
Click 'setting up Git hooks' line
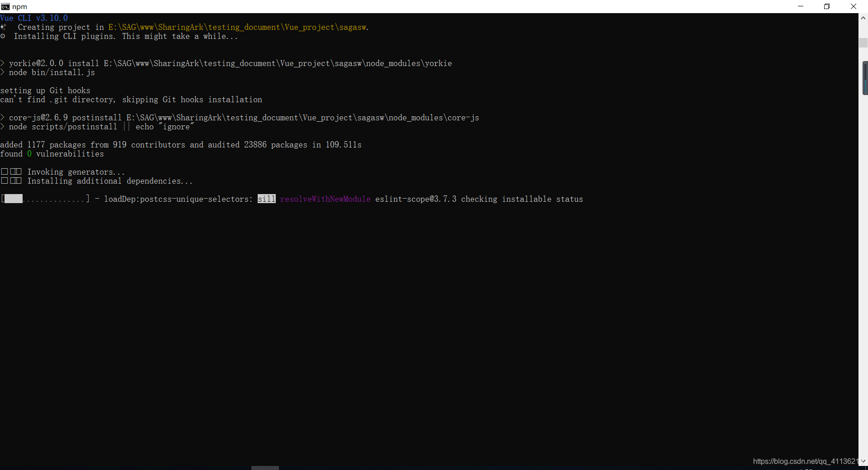tap(45, 90)
